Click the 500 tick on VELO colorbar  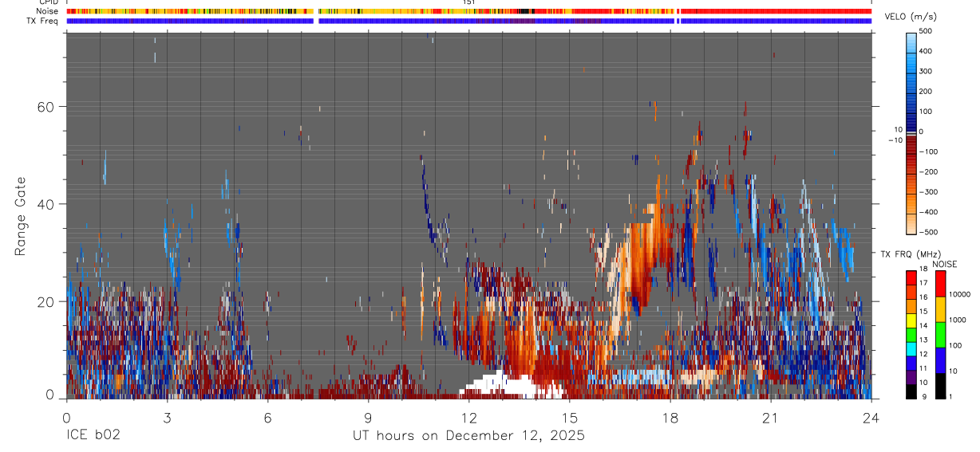point(927,31)
